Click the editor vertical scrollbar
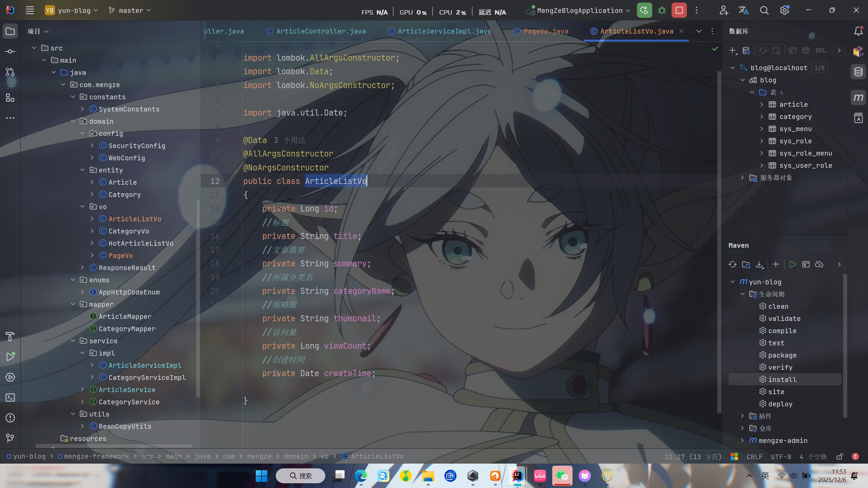 [x=719, y=237]
